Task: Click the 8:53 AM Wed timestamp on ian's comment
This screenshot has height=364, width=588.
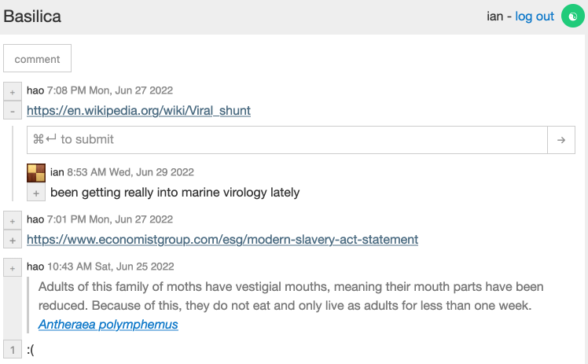Action: coord(130,172)
